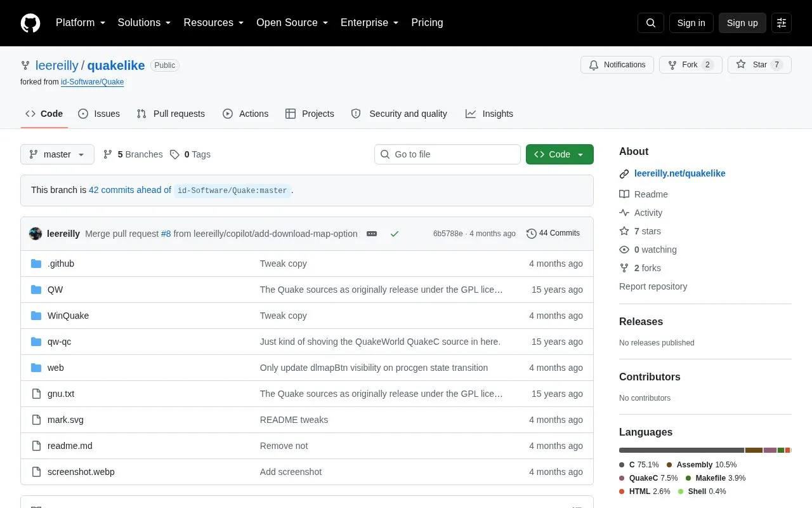Expand commit message ellipsis button
Viewport: 812px width, 508px height.
(x=372, y=234)
